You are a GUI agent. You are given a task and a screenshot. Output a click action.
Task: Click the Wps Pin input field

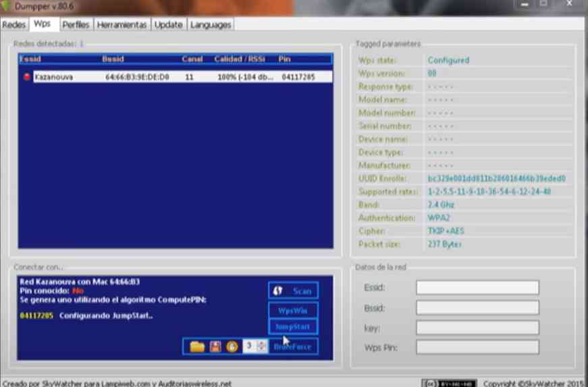tap(477, 347)
